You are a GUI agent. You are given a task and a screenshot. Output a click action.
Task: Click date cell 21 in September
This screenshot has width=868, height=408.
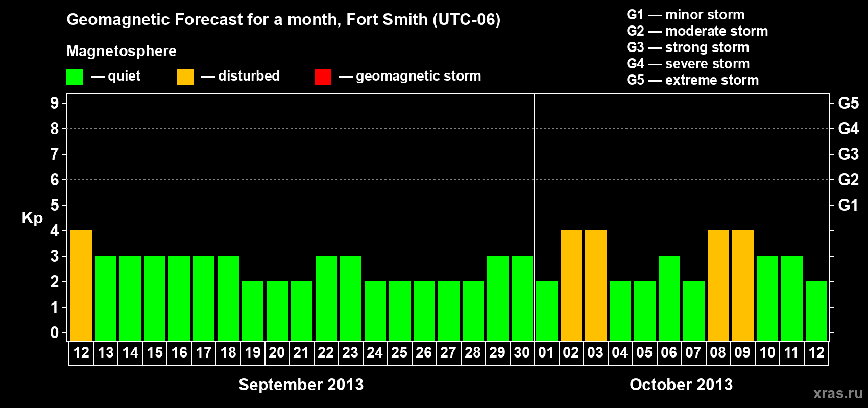302,353
